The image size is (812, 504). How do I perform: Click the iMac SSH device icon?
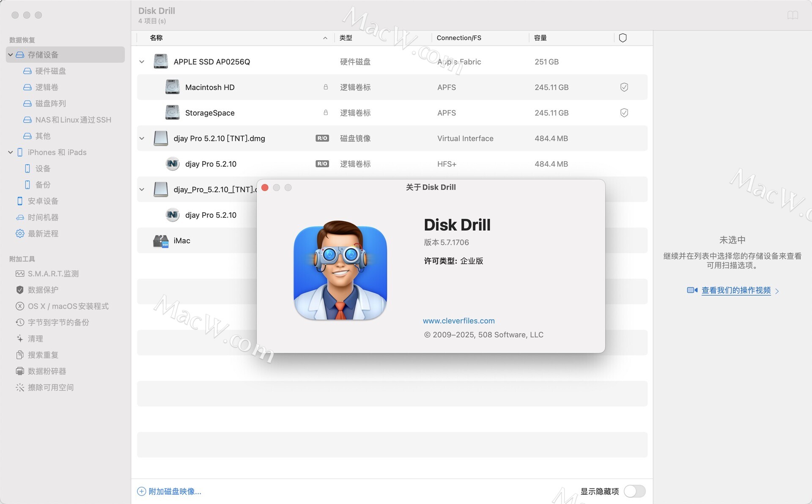(x=161, y=241)
